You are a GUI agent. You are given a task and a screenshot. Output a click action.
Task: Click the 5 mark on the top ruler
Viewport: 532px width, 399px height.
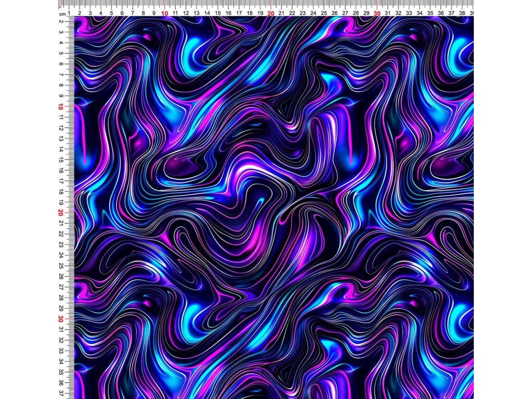(111, 13)
